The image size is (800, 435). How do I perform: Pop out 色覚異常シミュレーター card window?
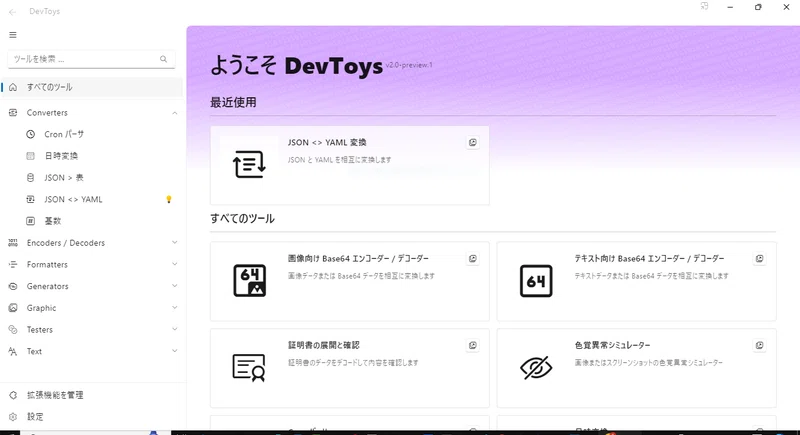760,345
